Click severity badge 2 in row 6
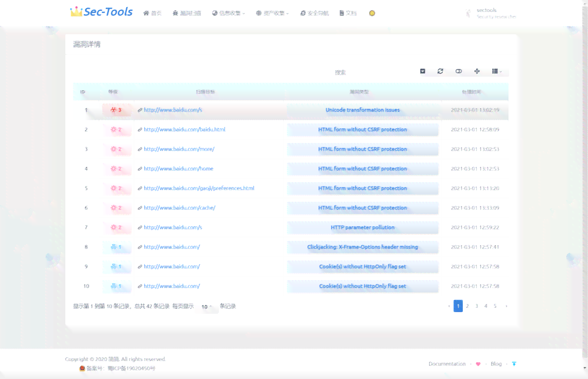This screenshot has width=588, height=379. (117, 208)
